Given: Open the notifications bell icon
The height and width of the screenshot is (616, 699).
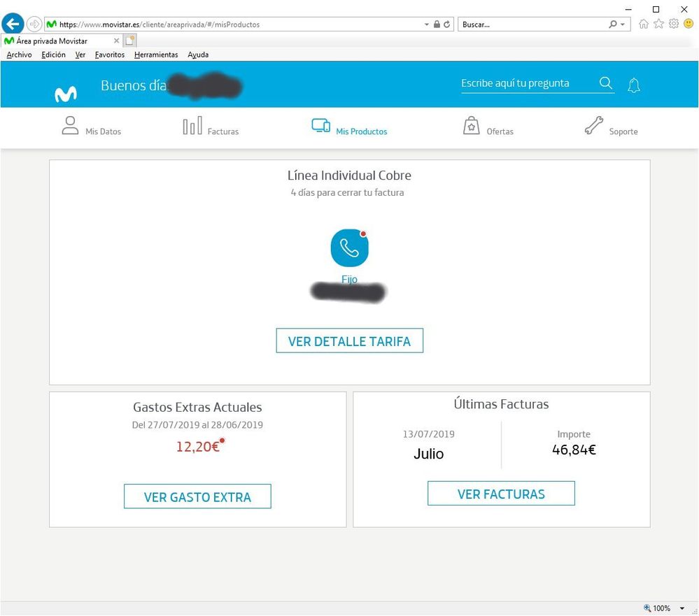Looking at the screenshot, I should point(634,85).
